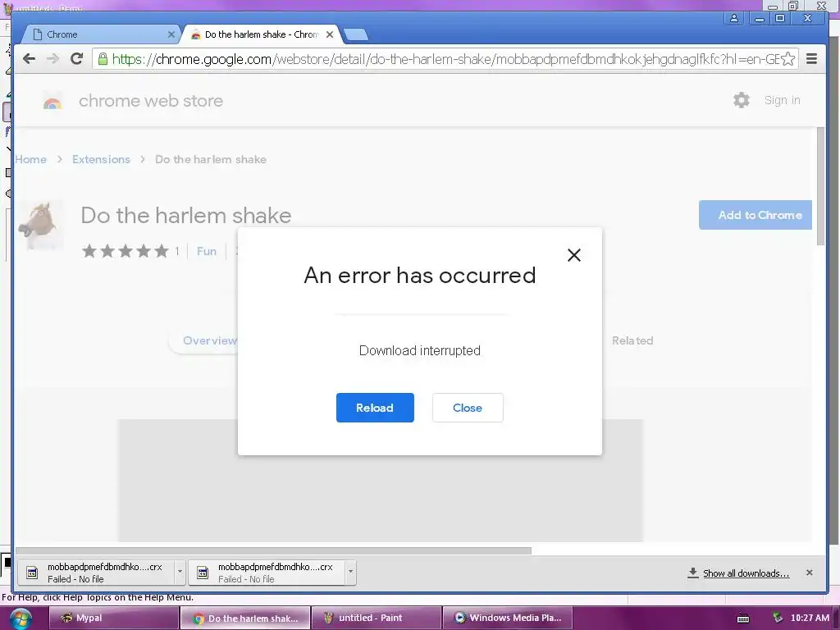
Task: Click the Reload button in the error dialog
Action: pos(375,408)
